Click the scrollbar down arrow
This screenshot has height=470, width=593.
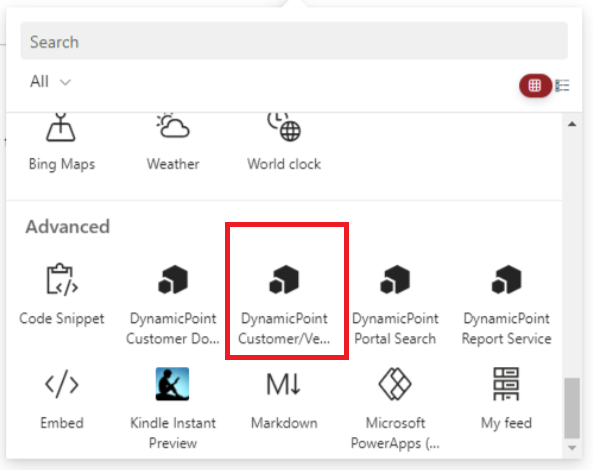[572, 448]
